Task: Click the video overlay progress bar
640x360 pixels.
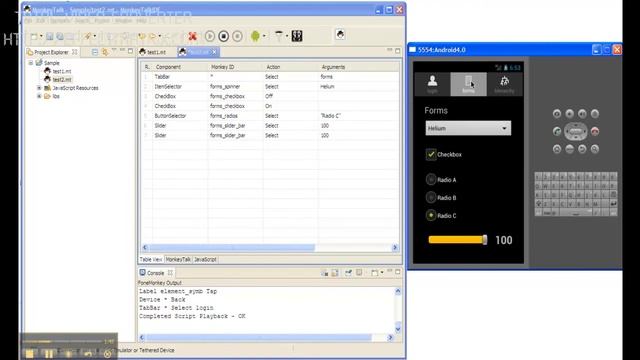Action: point(62,341)
